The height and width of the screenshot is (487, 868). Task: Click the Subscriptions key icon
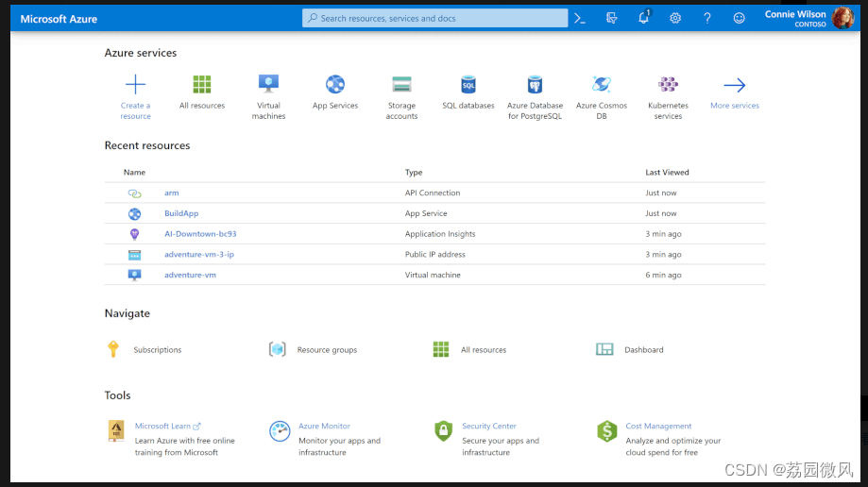point(113,349)
